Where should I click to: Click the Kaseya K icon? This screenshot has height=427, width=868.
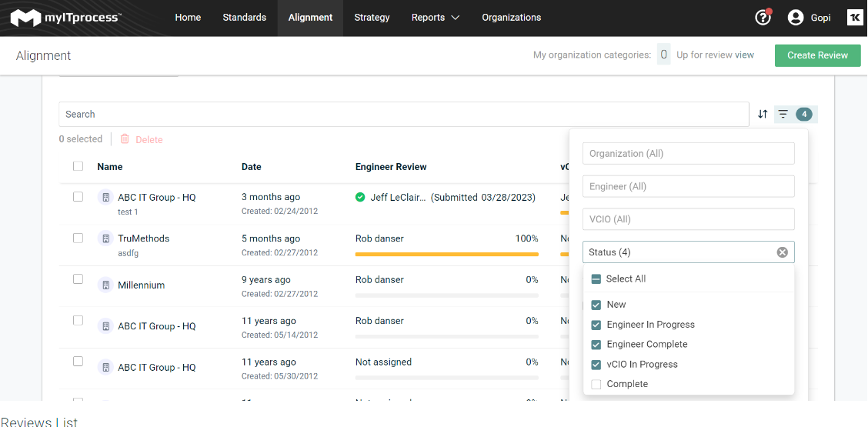click(854, 18)
